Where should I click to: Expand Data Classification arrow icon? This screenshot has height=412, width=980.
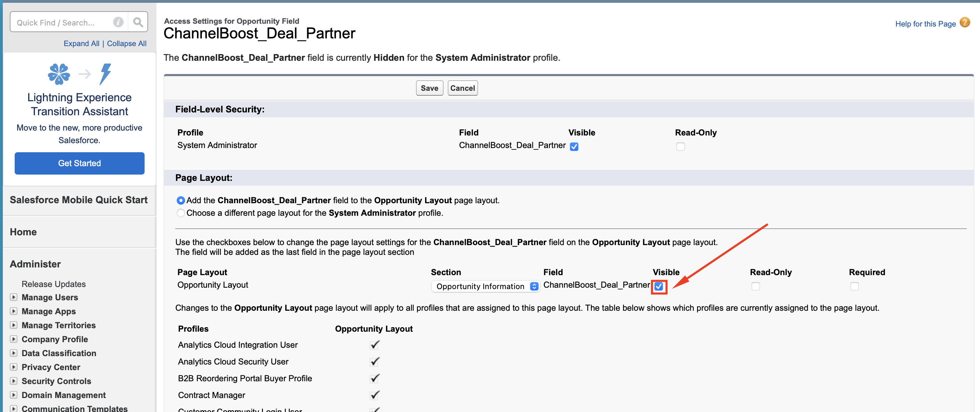(x=14, y=353)
